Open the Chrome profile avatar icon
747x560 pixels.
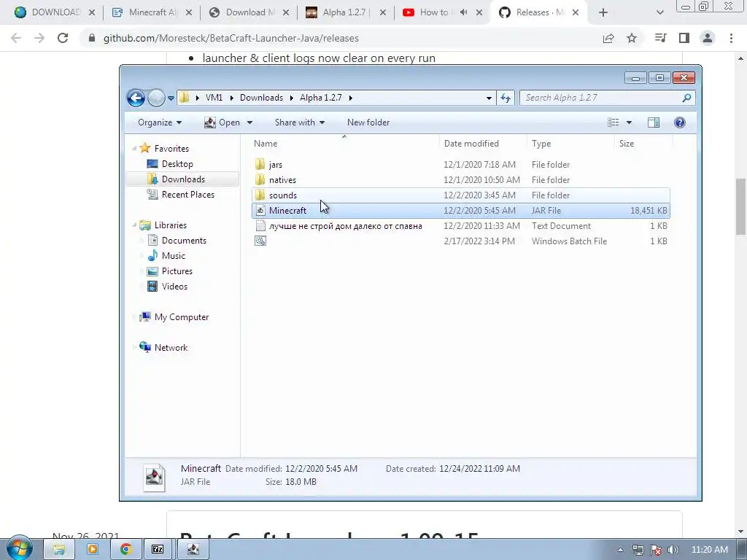(708, 38)
